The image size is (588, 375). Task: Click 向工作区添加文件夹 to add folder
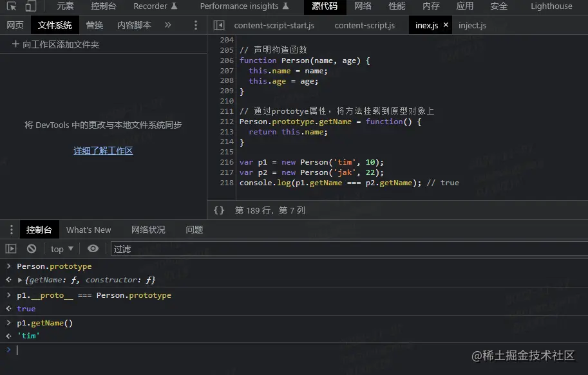pos(55,44)
